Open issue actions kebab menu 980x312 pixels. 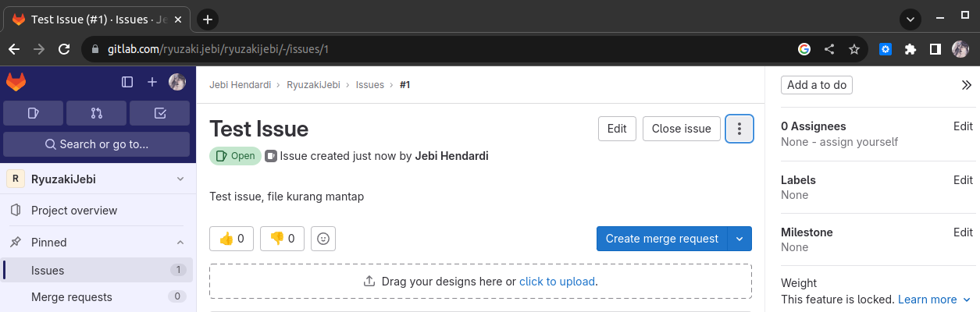coord(739,129)
